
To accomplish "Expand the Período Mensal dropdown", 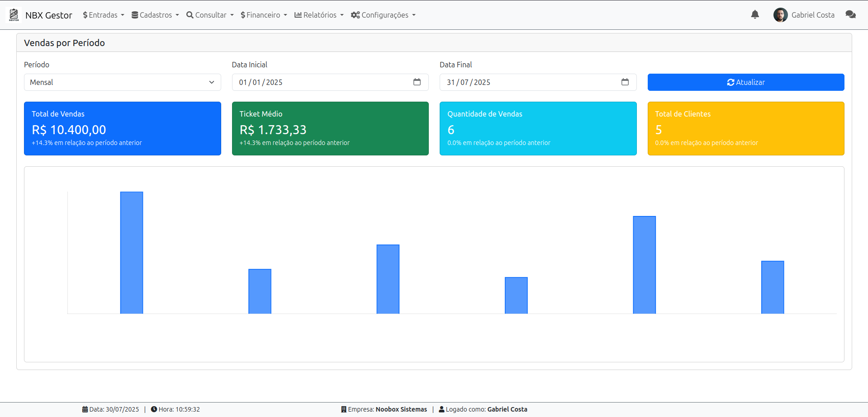I will [122, 82].
